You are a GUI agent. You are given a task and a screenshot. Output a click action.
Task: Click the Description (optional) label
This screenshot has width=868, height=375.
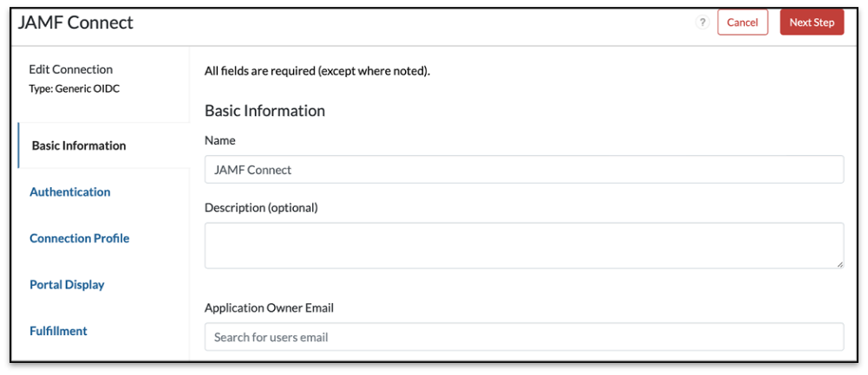261,208
